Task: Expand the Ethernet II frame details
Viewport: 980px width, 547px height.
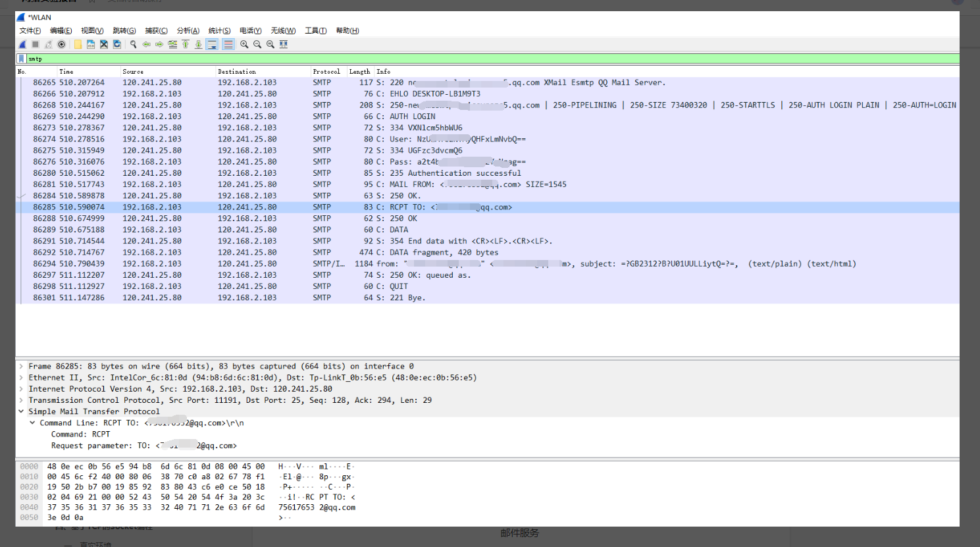Action: pyautogui.click(x=20, y=377)
